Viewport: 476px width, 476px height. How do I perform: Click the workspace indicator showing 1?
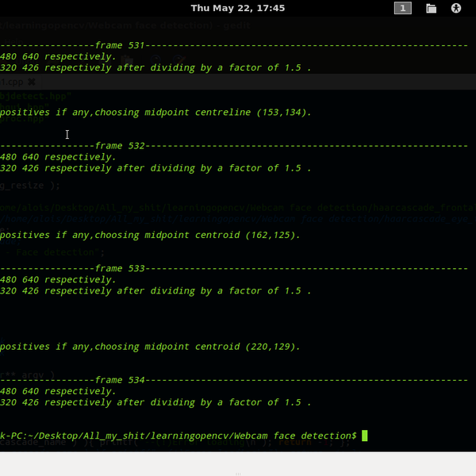(x=403, y=9)
